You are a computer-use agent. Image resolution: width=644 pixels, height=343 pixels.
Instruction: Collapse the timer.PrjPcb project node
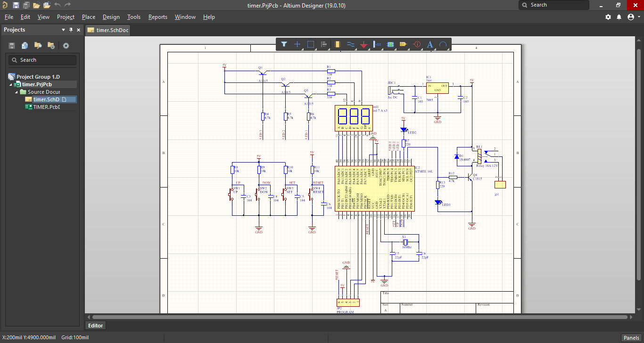(x=11, y=85)
